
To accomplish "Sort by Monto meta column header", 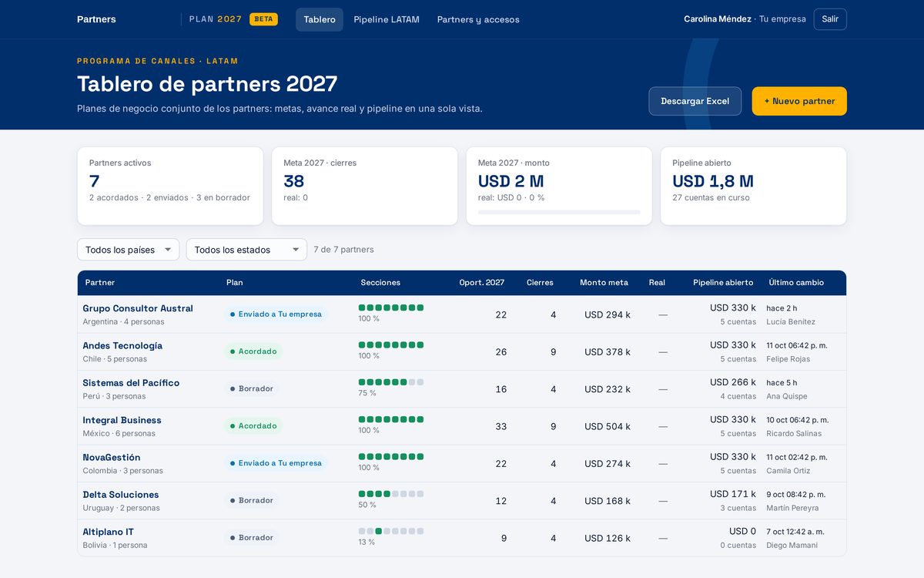I will [604, 283].
